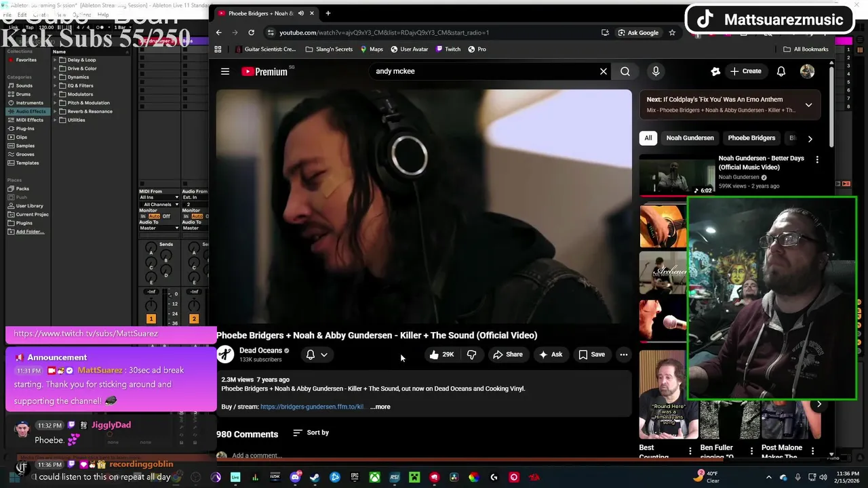Toggle track 1 activator button in Ableton
The image size is (868, 488).
click(151, 319)
